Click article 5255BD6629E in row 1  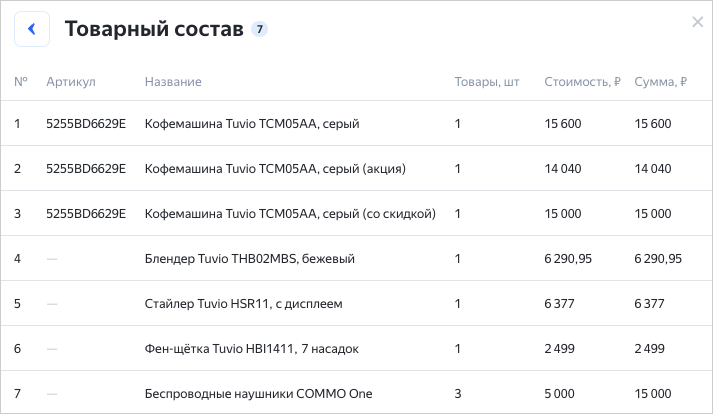tap(86, 124)
